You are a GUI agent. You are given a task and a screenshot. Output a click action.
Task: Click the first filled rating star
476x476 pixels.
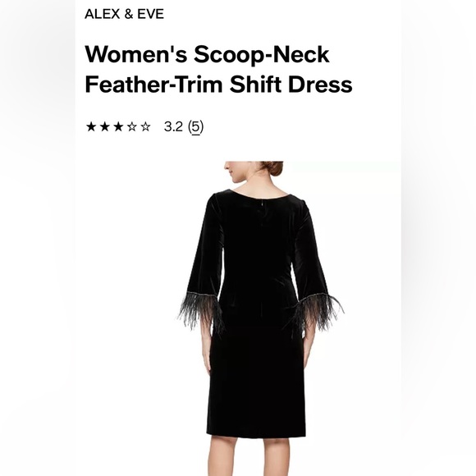click(x=91, y=126)
